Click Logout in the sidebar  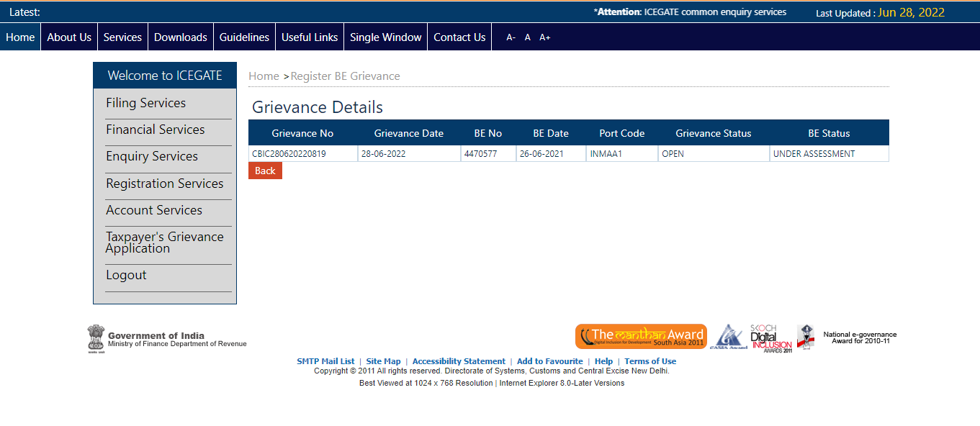click(x=126, y=275)
